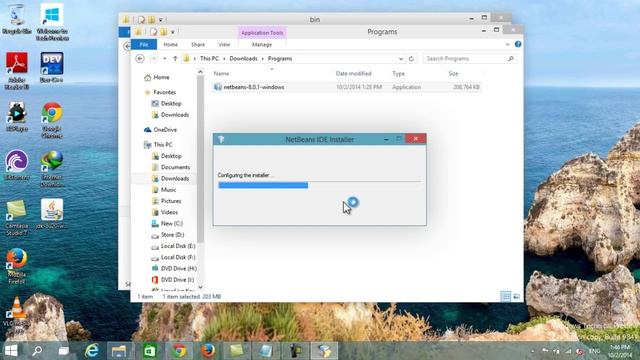The height and width of the screenshot is (360, 640).
Task: Open the Home ribbon tab
Action: coord(171,44)
